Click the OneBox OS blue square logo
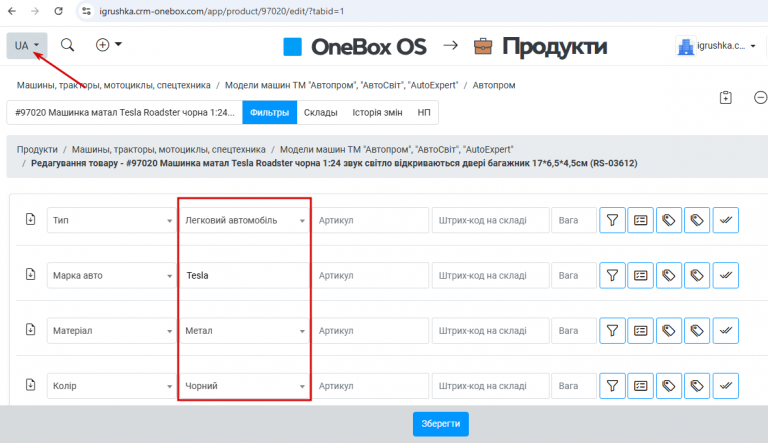 point(292,47)
